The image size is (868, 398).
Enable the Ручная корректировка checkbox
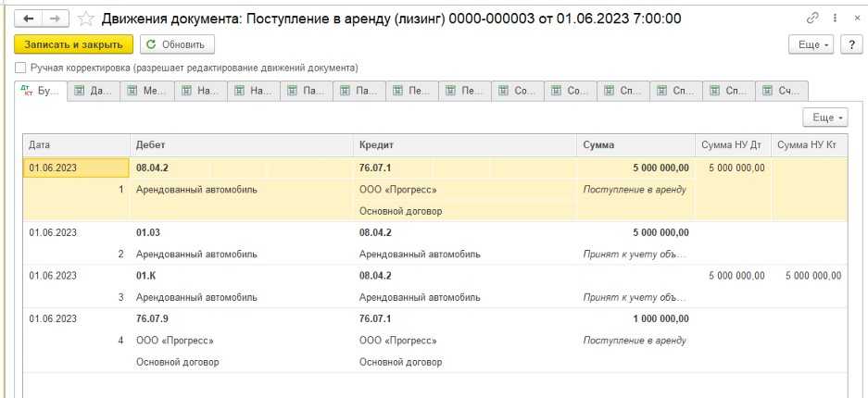coord(20,68)
